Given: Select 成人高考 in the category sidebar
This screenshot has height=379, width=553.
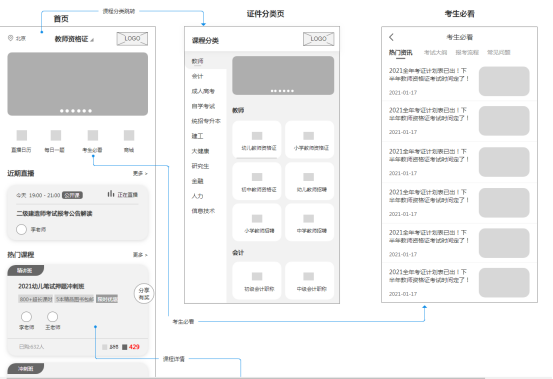Looking at the screenshot, I should [x=203, y=91].
